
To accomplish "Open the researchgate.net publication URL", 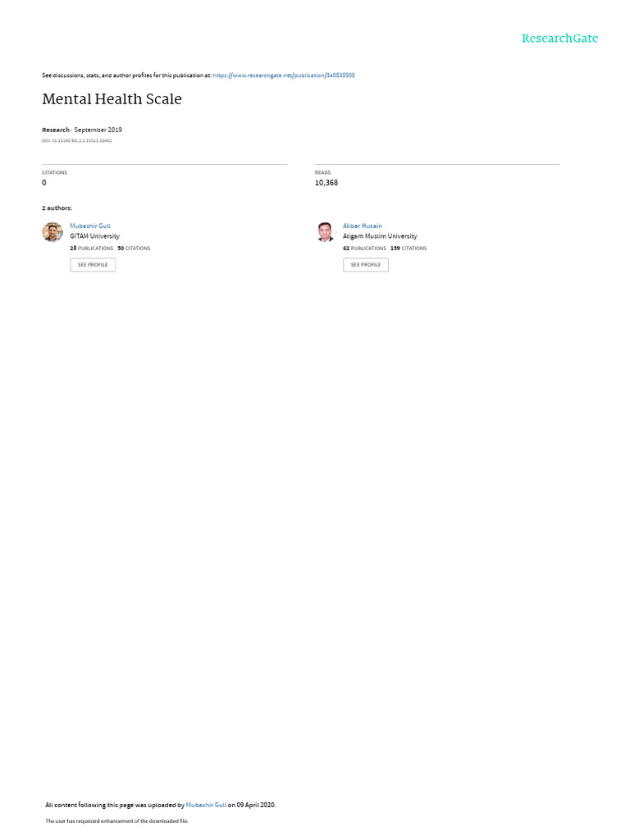I will (283, 75).
